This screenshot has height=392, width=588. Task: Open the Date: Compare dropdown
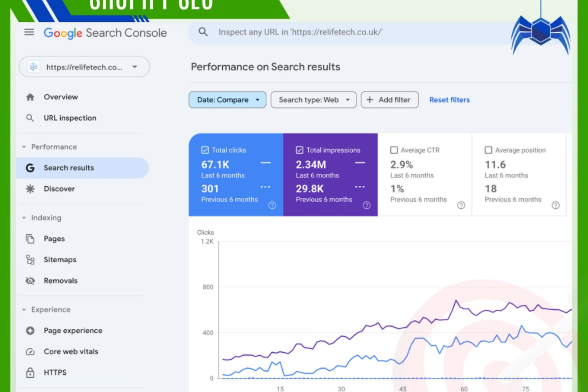227,100
